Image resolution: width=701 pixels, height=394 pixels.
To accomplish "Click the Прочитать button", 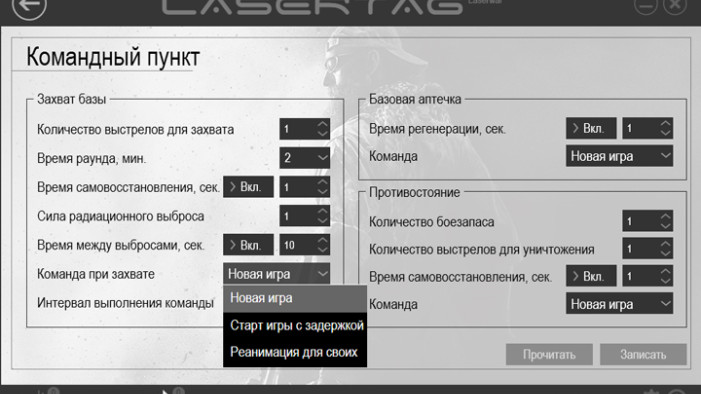I will pos(549,355).
